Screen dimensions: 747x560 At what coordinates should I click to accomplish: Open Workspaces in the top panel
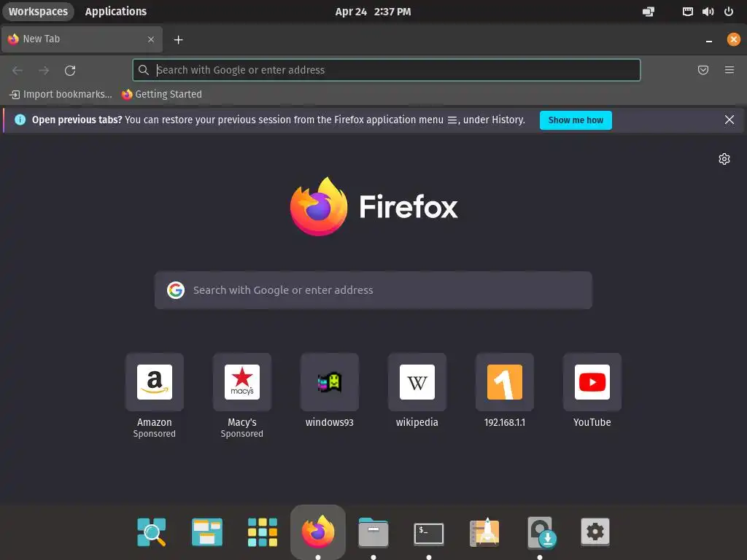pos(38,12)
